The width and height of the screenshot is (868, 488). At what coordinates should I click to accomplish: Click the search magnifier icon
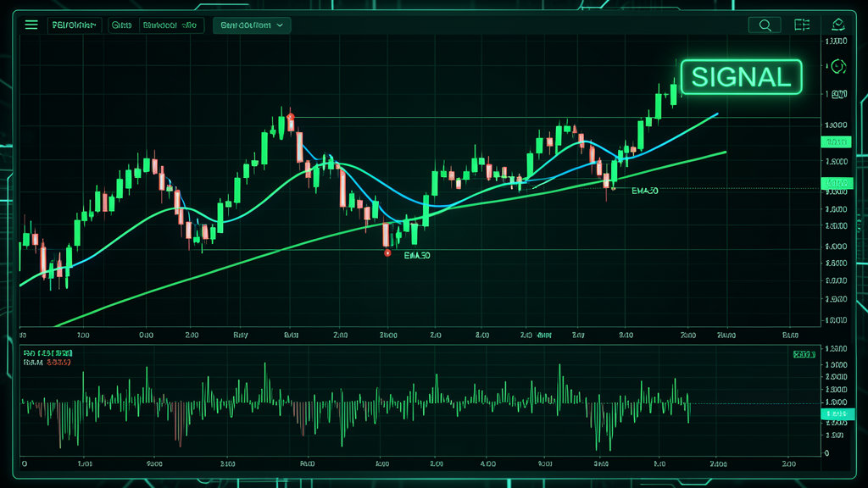[x=765, y=25]
